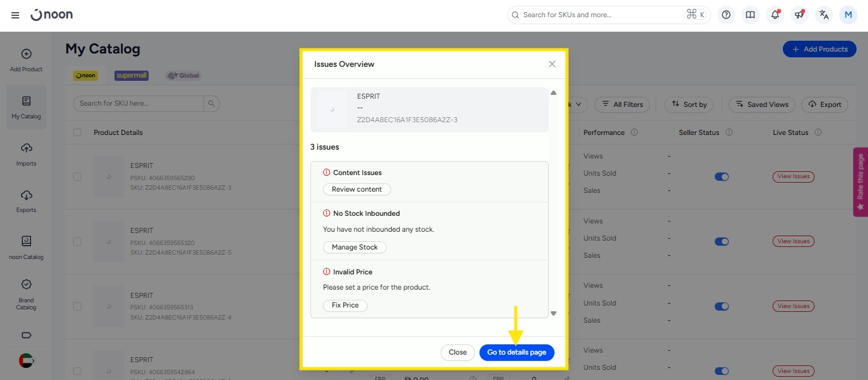Toggle seller status for the first ESPRIT product
Screen dimensions: 868x380
click(721, 177)
